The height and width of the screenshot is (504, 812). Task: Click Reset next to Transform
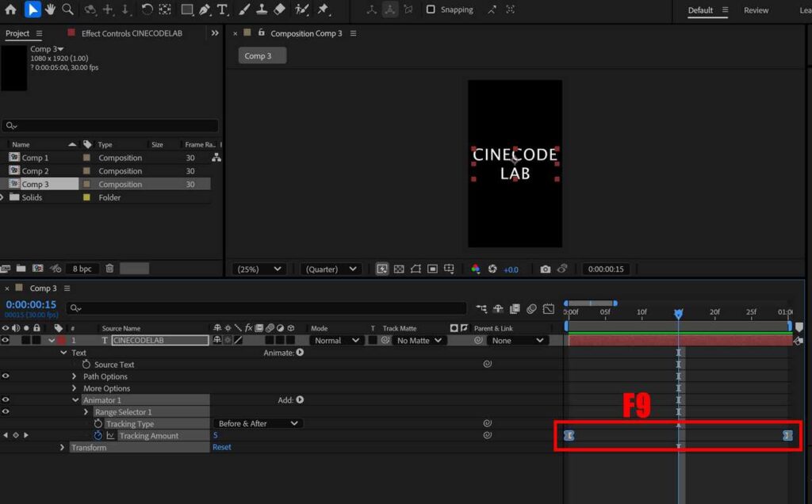222,447
